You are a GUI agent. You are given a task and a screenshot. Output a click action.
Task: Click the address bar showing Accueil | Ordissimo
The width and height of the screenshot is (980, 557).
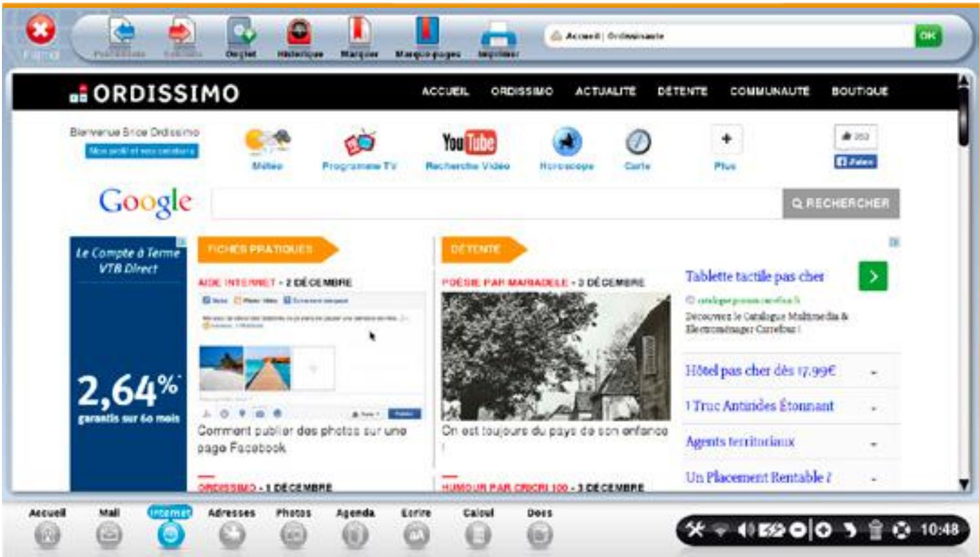coord(730,36)
